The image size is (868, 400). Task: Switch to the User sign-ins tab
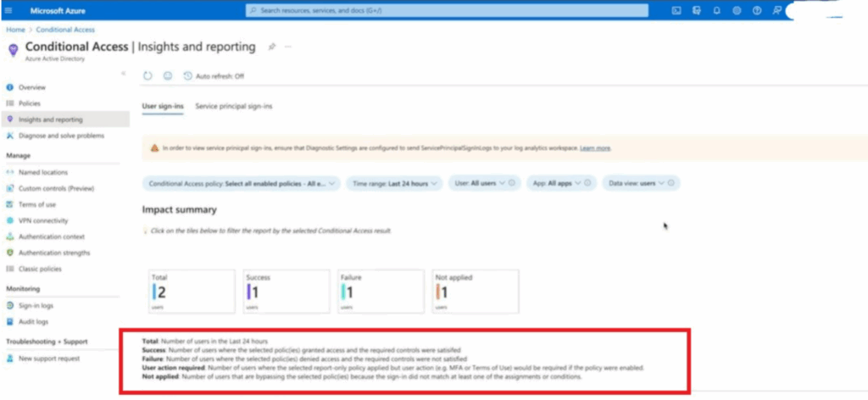(x=163, y=106)
